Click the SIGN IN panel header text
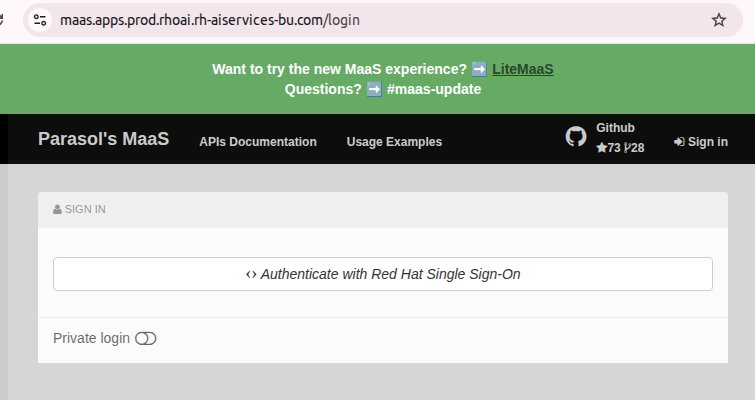Screen dimensions: 755x400 pos(79,209)
